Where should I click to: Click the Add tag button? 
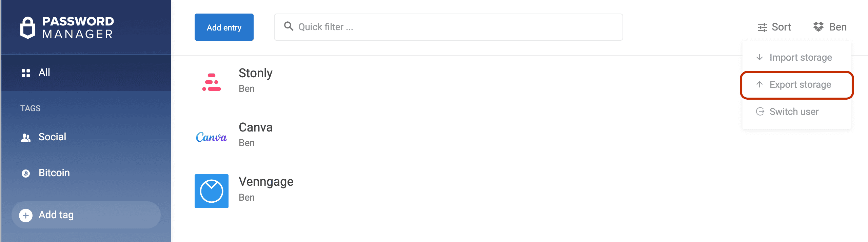click(86, 215)
